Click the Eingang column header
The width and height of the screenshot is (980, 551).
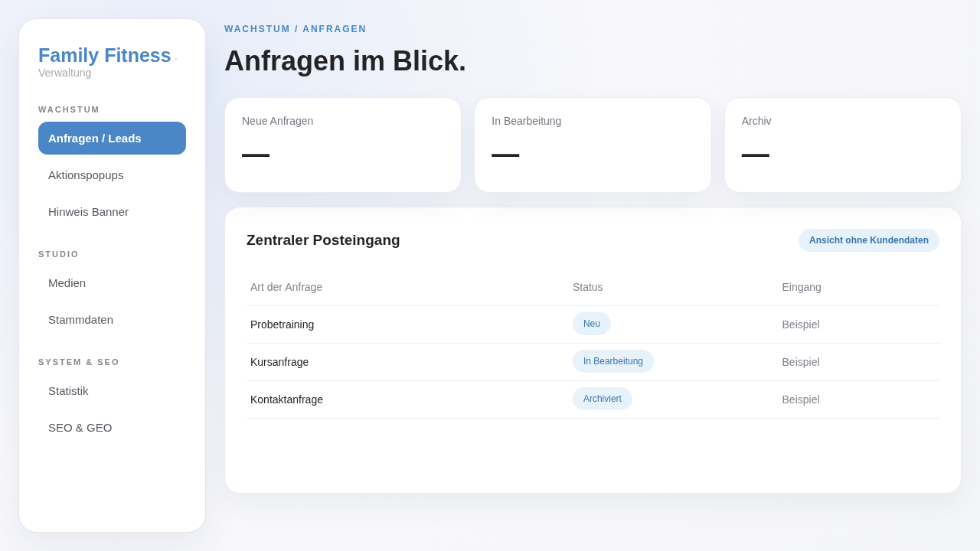click(802, 287)
